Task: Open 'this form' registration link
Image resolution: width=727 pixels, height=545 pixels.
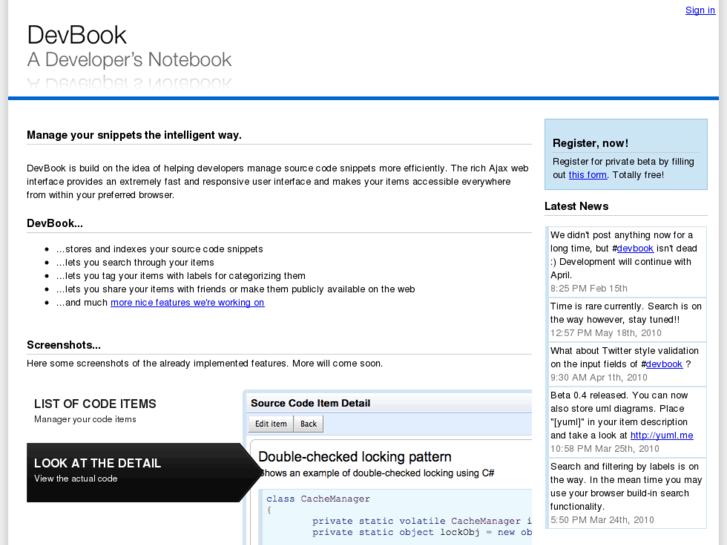Action: pyautogui.click(x=587, y=175)
